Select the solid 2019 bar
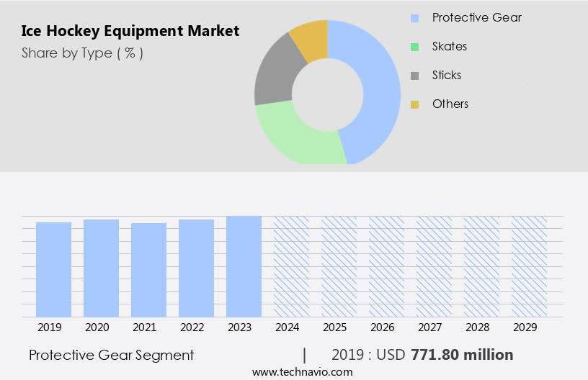 click(54, 269)
